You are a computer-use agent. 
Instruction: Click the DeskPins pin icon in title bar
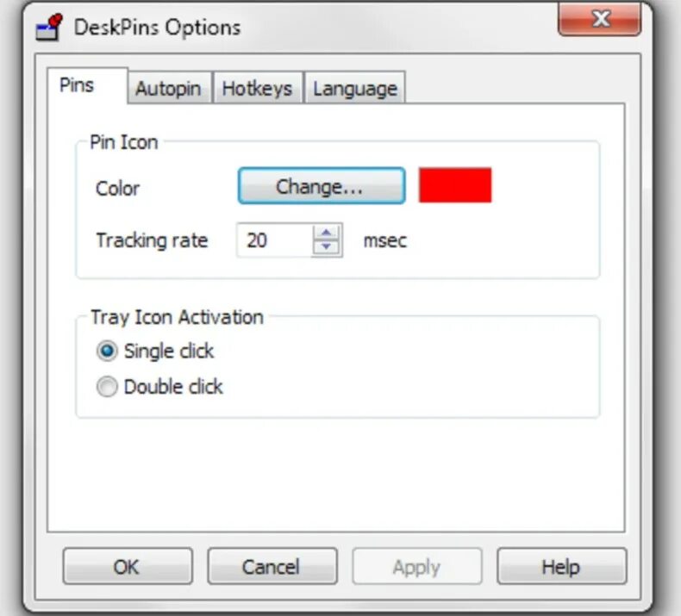49,27
